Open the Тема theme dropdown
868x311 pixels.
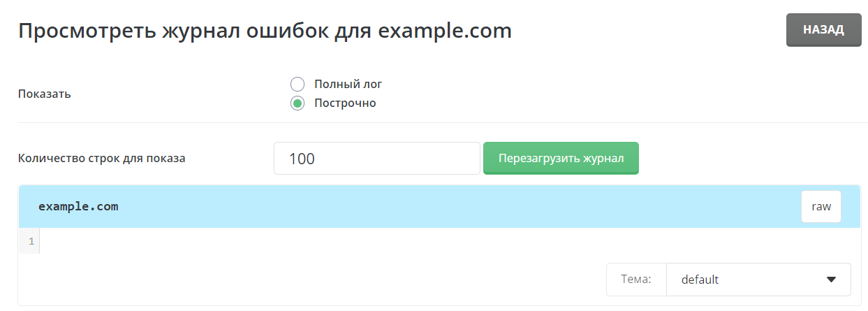point(758,280)
